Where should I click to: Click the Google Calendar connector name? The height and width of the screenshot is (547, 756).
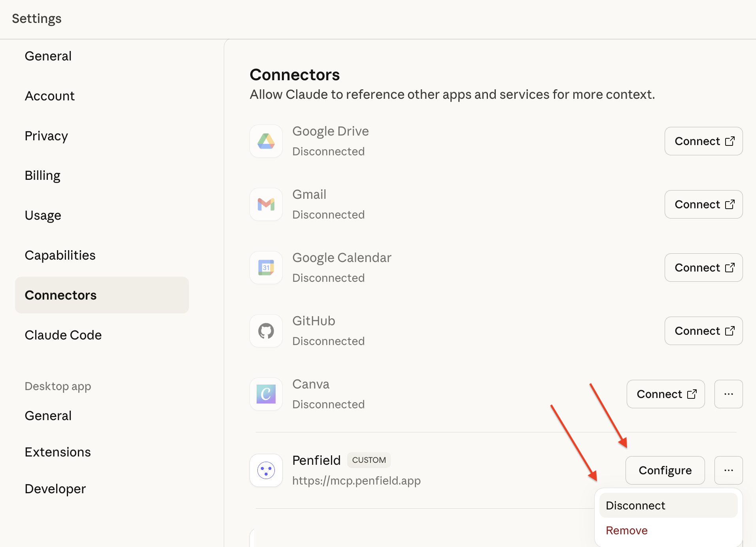pyautogui.click(x=342, y=258)
